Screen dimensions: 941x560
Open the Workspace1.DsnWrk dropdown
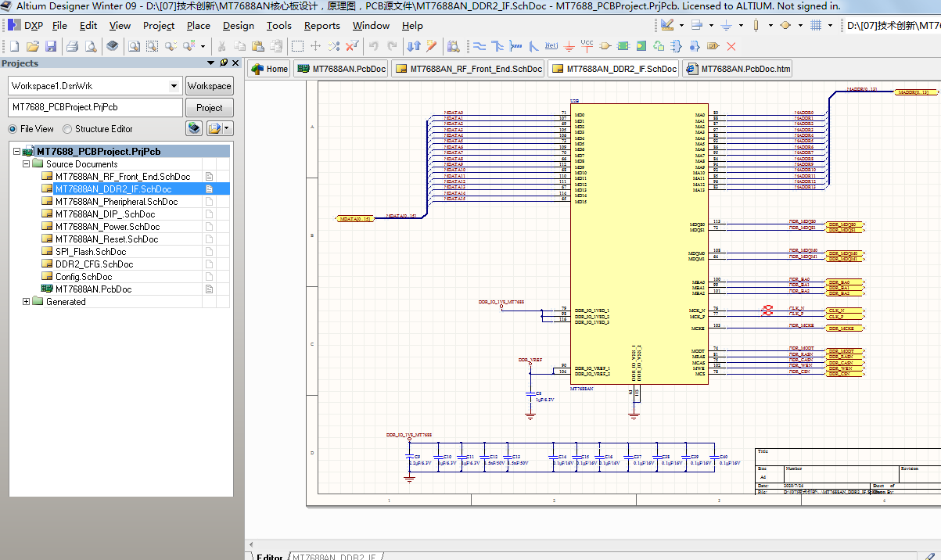174,86
